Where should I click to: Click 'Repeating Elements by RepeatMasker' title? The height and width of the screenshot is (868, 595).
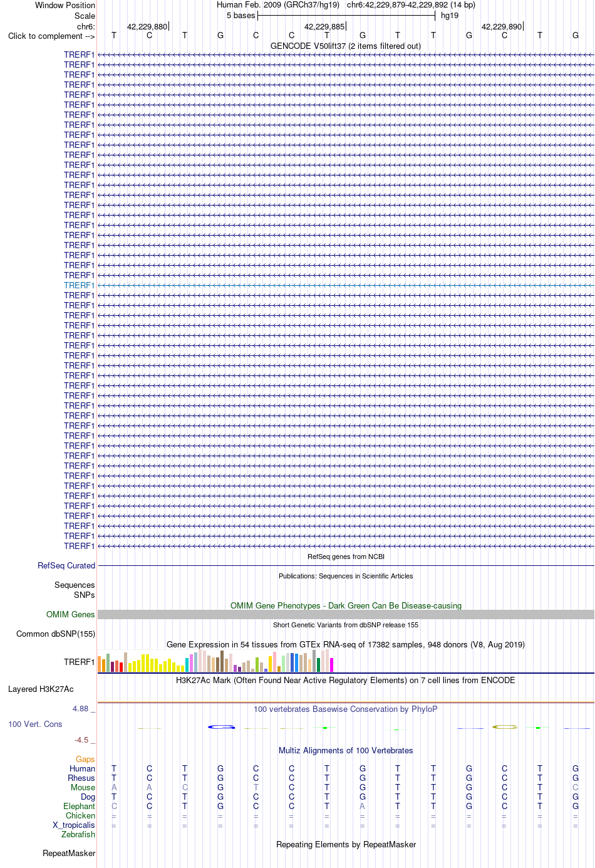346,844
